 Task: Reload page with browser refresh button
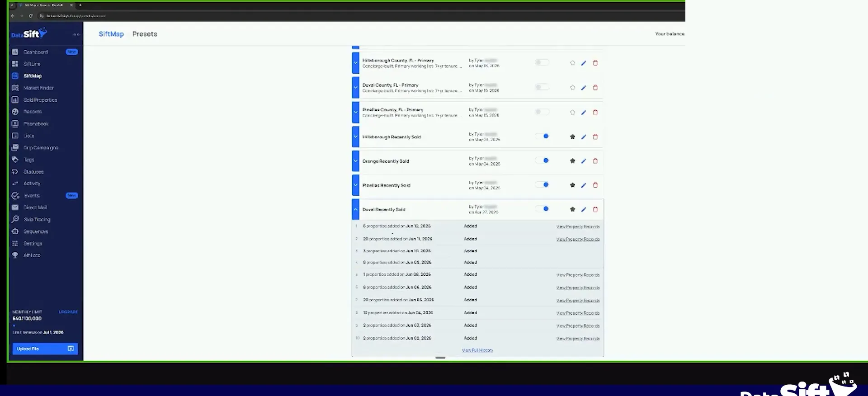31,16
